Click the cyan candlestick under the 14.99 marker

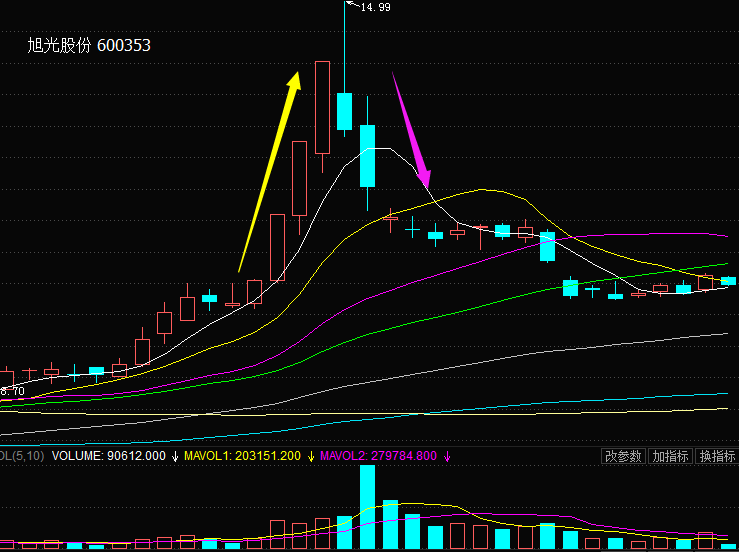pos(345,110)
